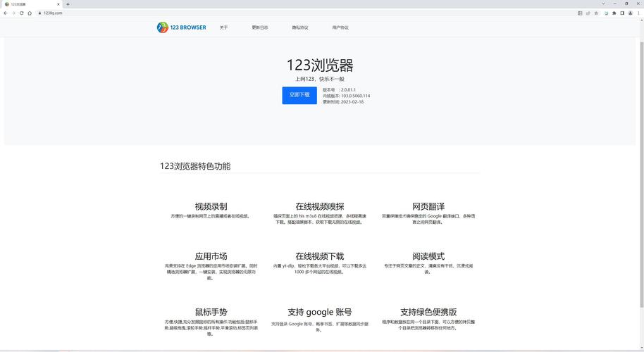644x352 pixels.
Task: Click the padlock site info icon
Action: coord(40,13)
